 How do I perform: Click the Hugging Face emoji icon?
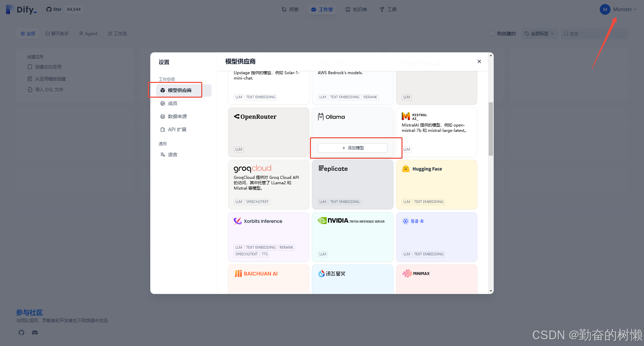coord(406,169)
